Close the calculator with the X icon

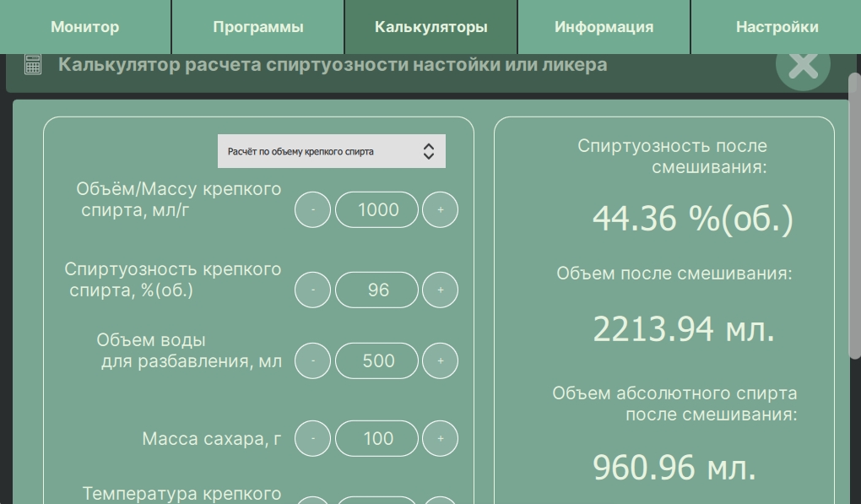pos(803,66)
